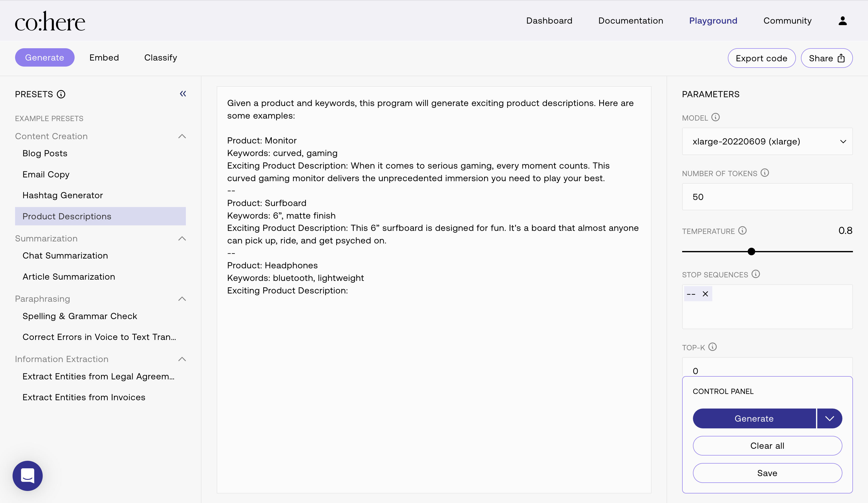Click the Top-K info icon
The height and width of the screenshot is (503, 868).
click(712, 347)
